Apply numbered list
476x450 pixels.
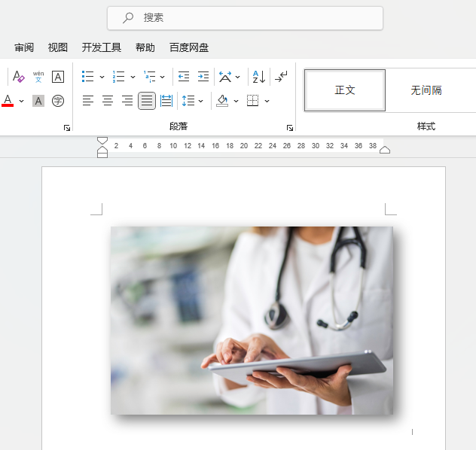tap(119, 77)
